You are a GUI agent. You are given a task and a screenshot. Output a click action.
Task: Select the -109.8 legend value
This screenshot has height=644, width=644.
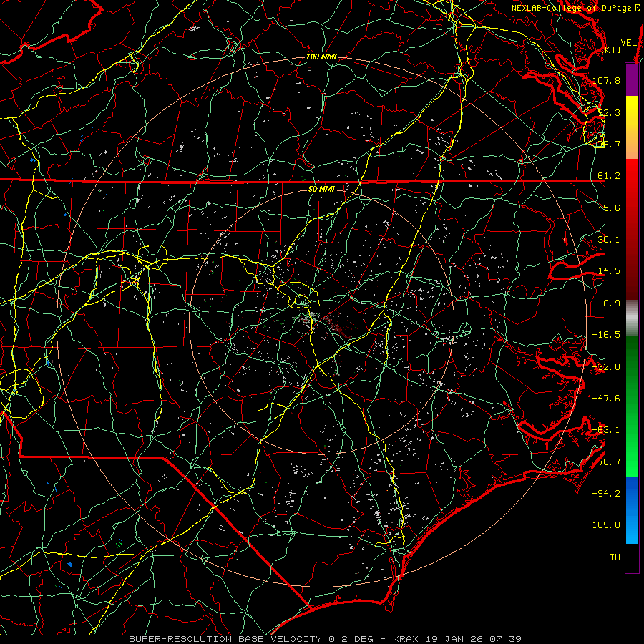pos(604,525)
